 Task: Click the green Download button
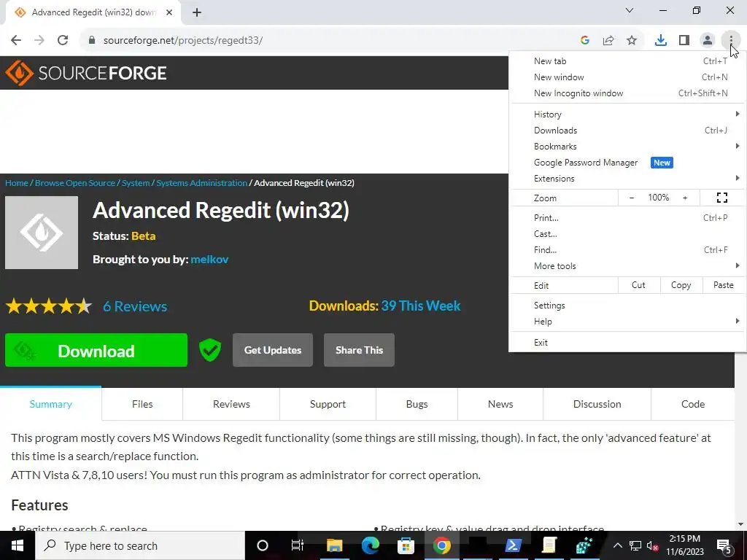click(x=96, y=350)
